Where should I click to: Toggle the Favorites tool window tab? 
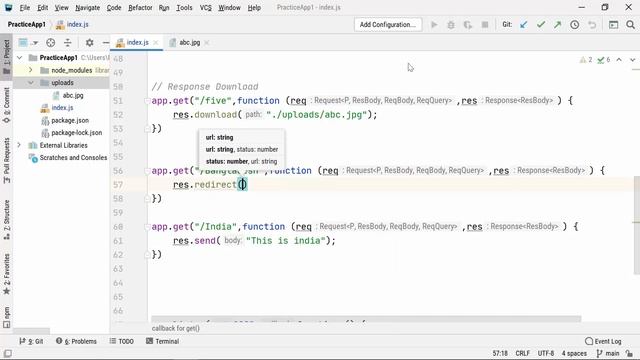(7, 274)
